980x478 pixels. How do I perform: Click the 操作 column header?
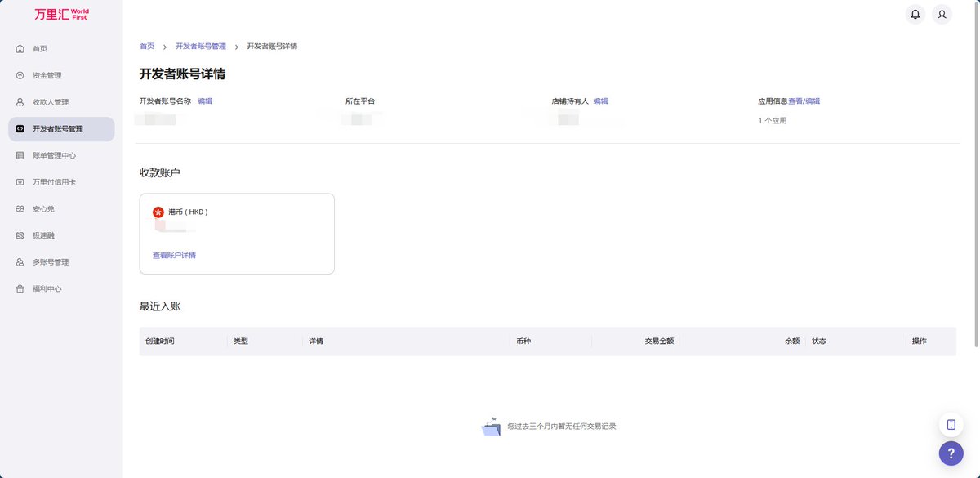point(920,342)
